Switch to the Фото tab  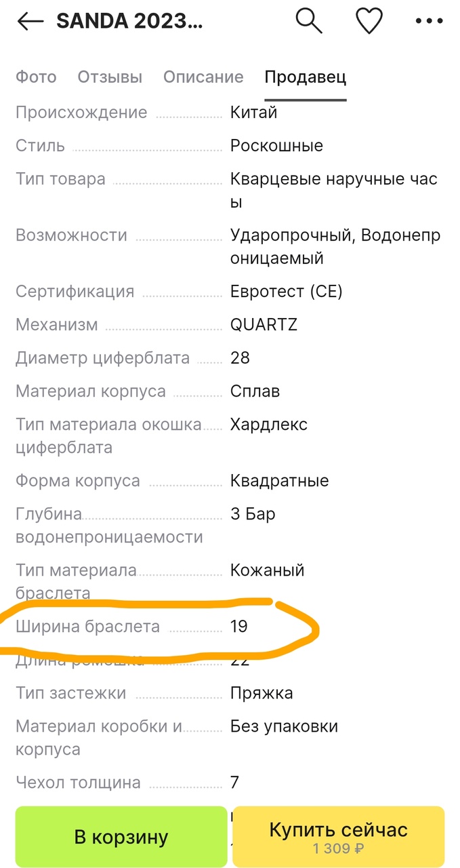36,77
